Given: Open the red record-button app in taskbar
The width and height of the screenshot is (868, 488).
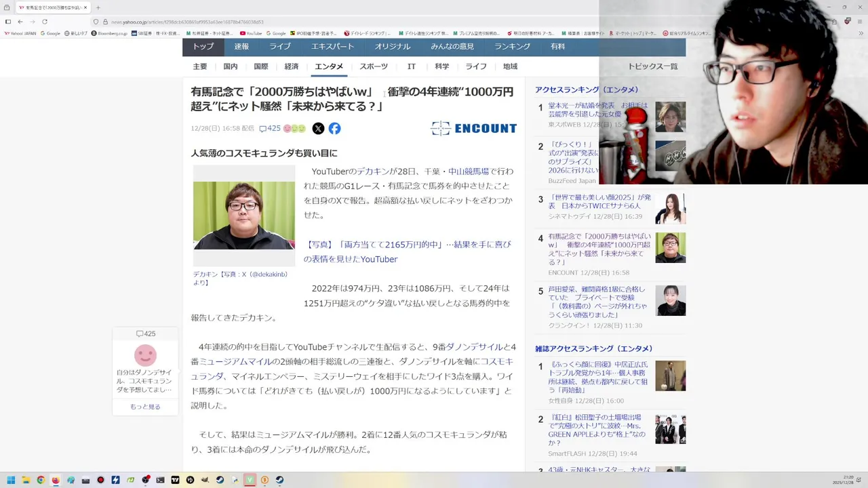Looking at the screenshot, I should coord(100,480).
